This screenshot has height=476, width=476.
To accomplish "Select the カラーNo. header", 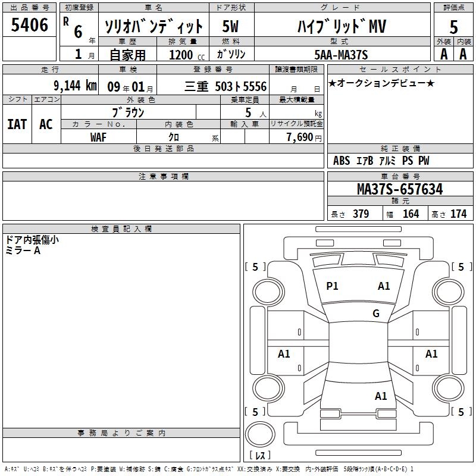I will (x=99, y=124).
